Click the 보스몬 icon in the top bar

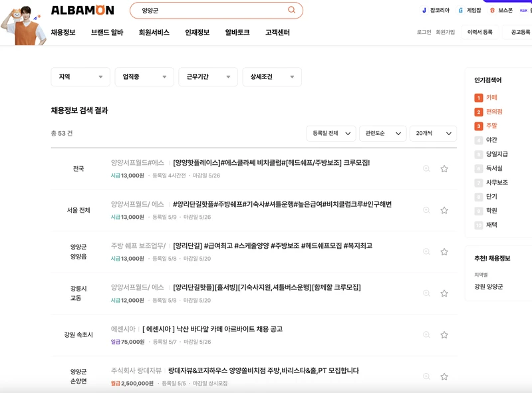pyautogui.click(x=493, y=9)
